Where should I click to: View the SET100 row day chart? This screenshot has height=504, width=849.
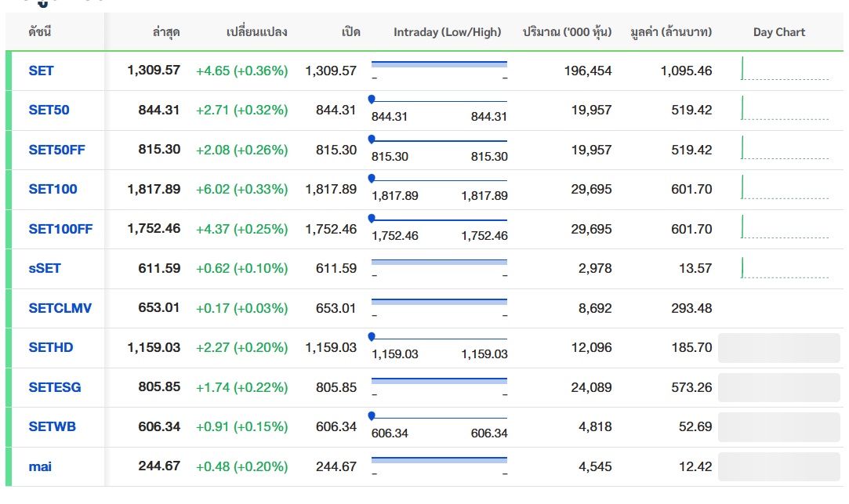[784, 188]
